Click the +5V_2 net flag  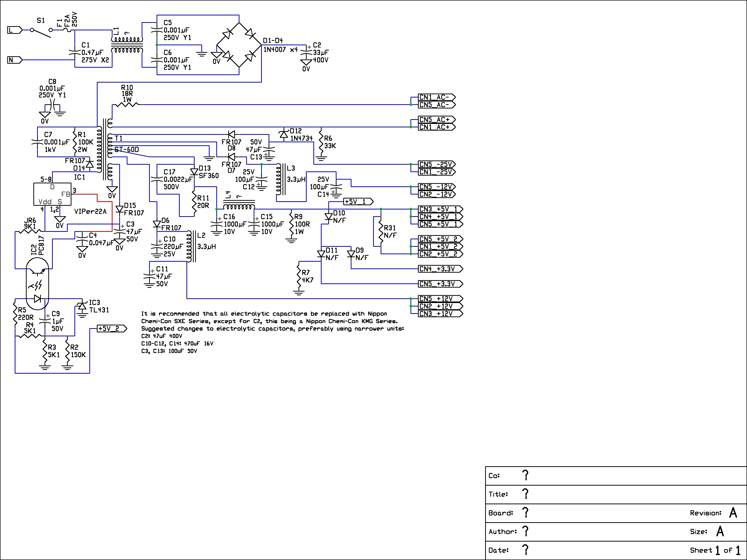(x=112, y=329)
